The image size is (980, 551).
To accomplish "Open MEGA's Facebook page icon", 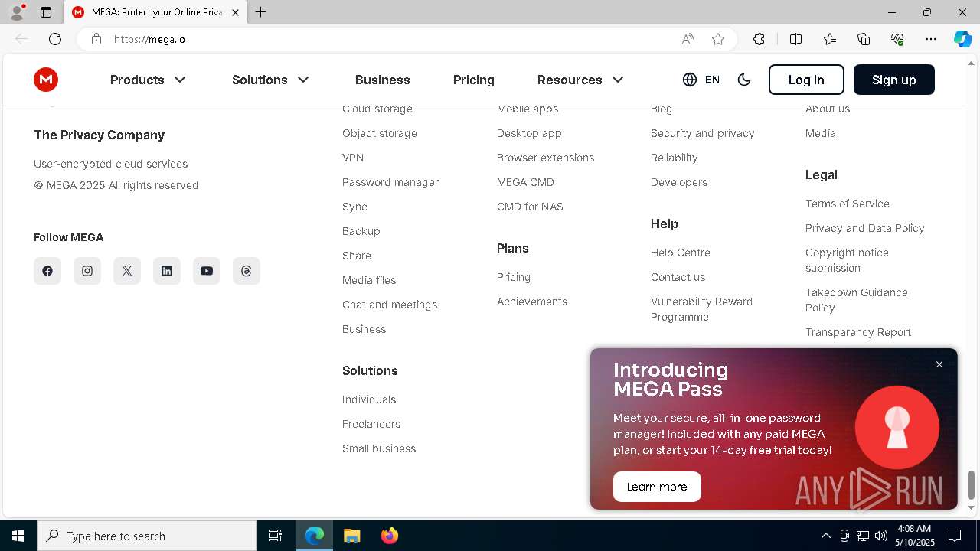I will click(47, 271).
